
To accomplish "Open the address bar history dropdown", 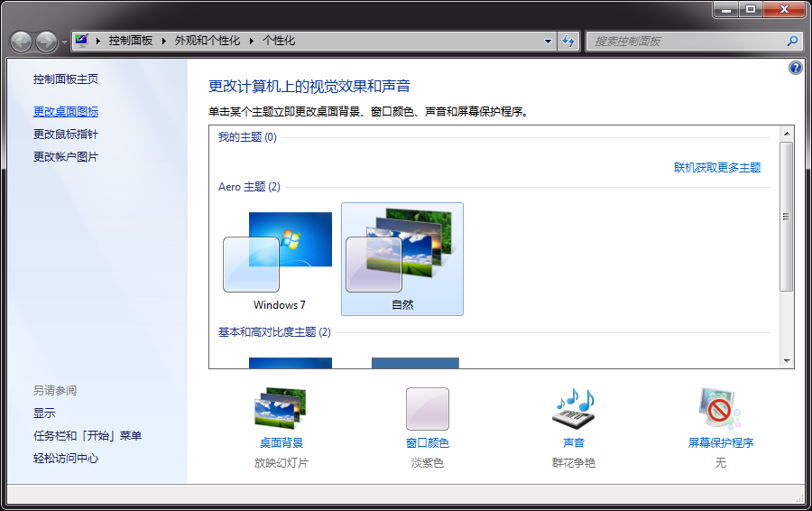I will (548, 41).
